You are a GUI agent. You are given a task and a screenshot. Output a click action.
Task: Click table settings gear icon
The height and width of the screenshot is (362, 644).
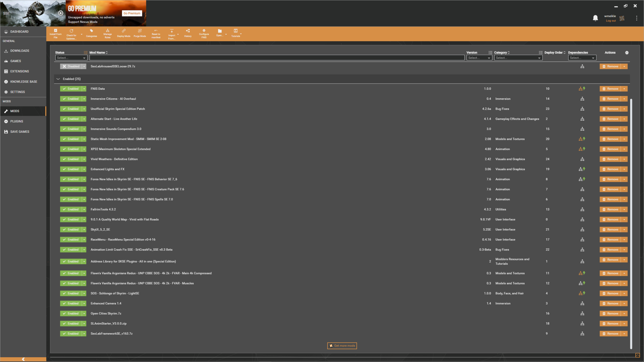coord(627,53)
